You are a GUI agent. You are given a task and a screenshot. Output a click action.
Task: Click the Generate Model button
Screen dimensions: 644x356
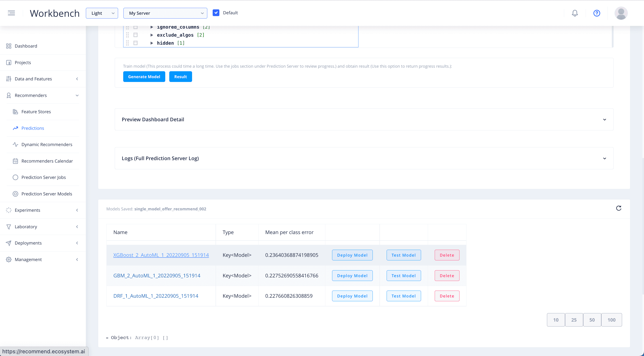[144, 77]
